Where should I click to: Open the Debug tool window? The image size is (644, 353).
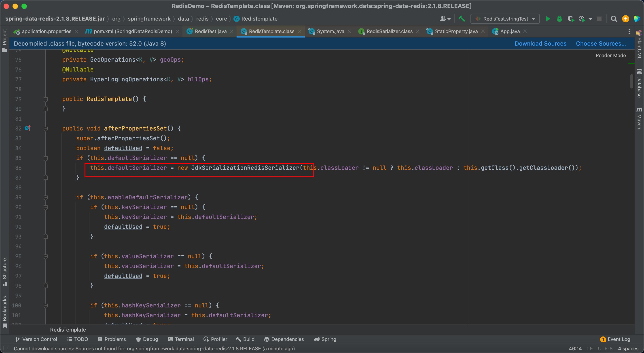coord(147,339)
